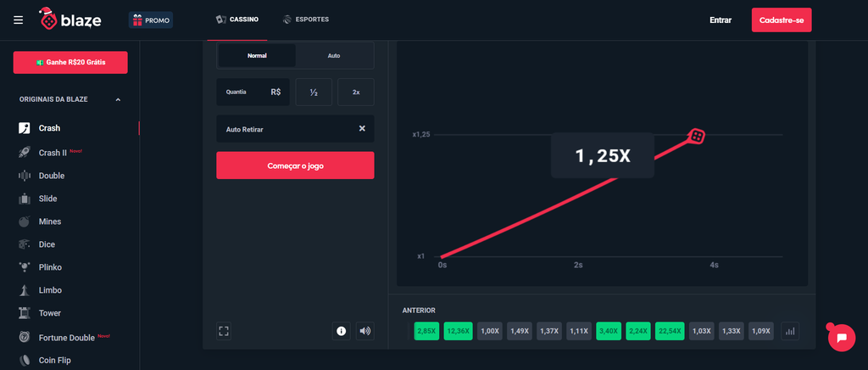This screenshot has width=868, height=370.
Task: Click the 12,36X previous result
Action: coord(459,331)
